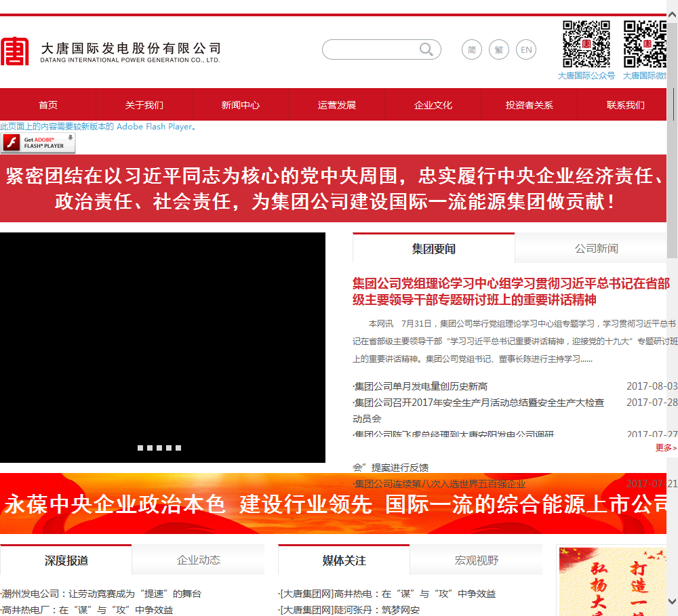This screenshot has height=616, width=678.
Task: Open the 新闻中心 navigation menu item
Action: click(241, 105)
